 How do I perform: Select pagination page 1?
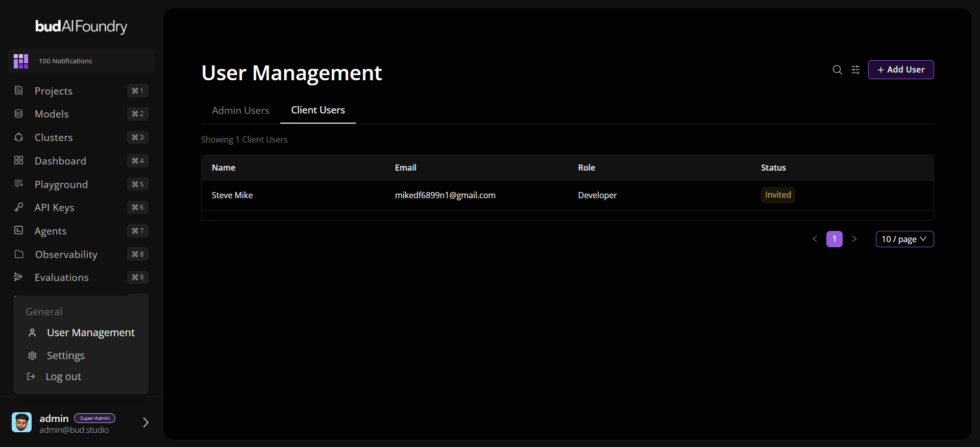(x=835, y=239)
